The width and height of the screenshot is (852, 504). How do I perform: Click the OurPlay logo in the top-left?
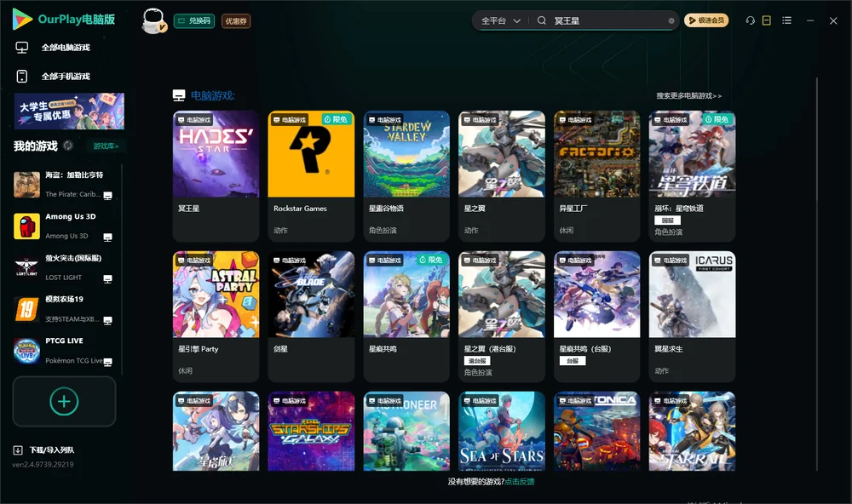point(64,20)
